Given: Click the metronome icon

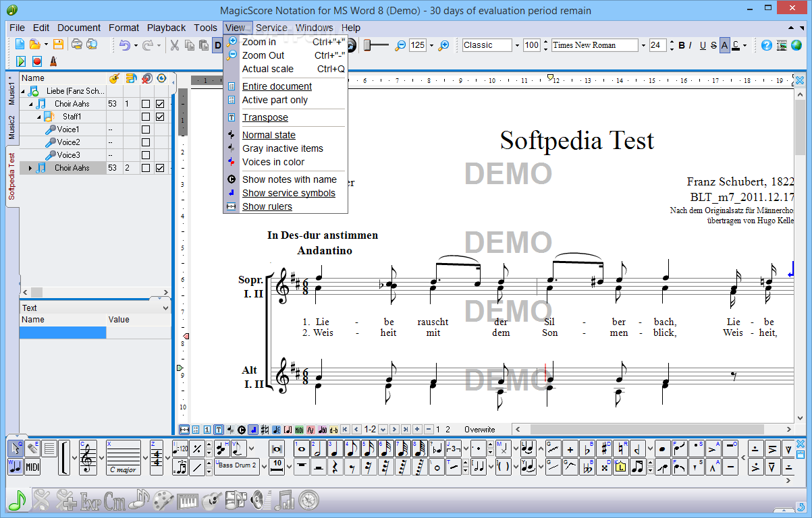Looking at the screenshot, I should (53, 61).
